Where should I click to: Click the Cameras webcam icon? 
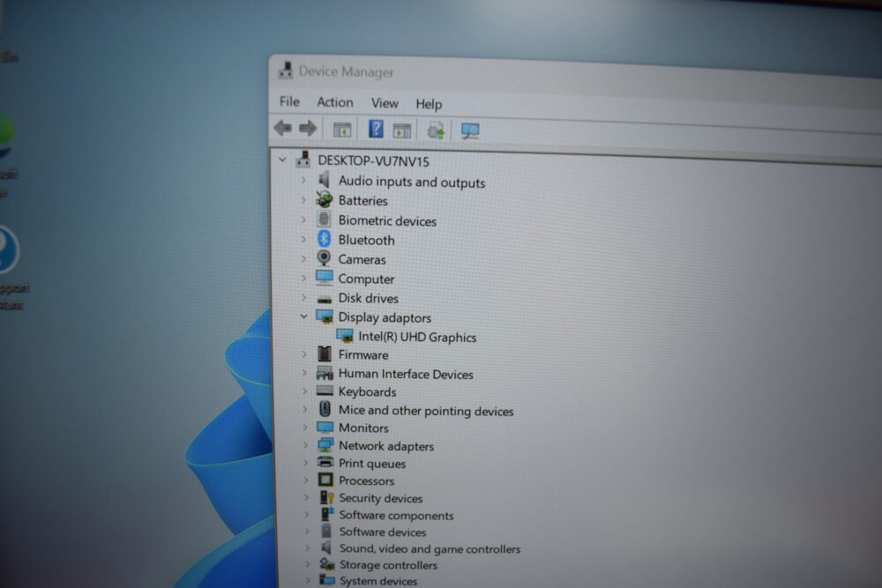[x=324, y=258]
